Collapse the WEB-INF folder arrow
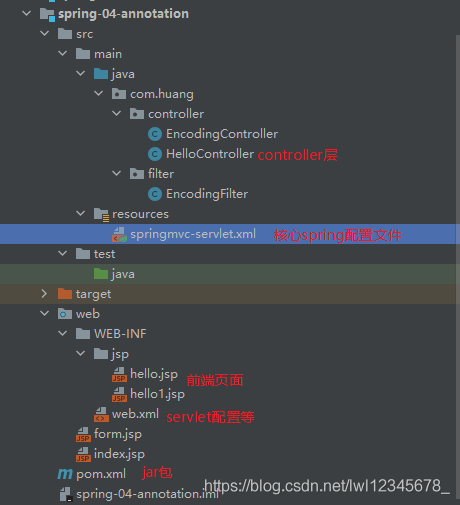Viewport: 460px width, 505px height. pos(62,333)
